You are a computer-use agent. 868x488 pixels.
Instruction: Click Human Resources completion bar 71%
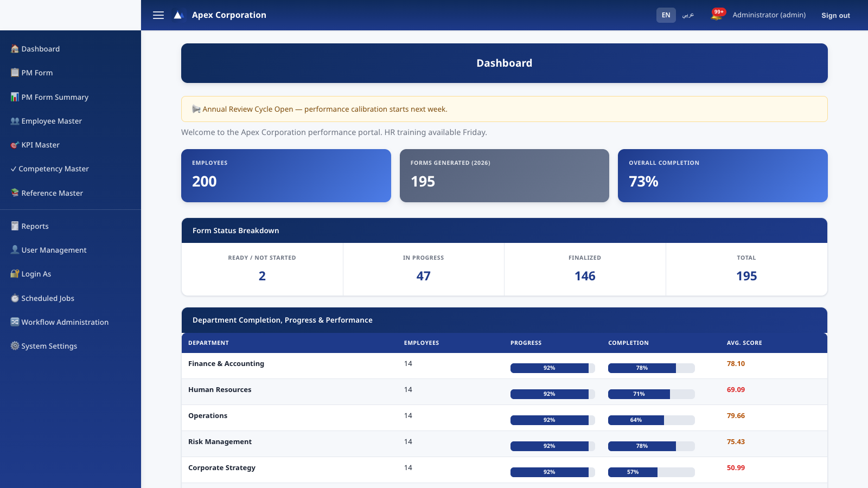coord(652,394)
